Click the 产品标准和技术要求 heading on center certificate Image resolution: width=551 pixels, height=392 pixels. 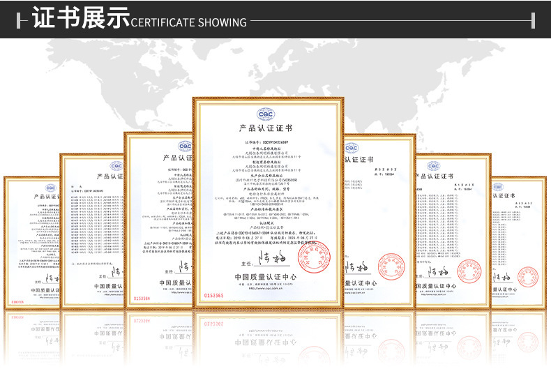pos(266,209)
